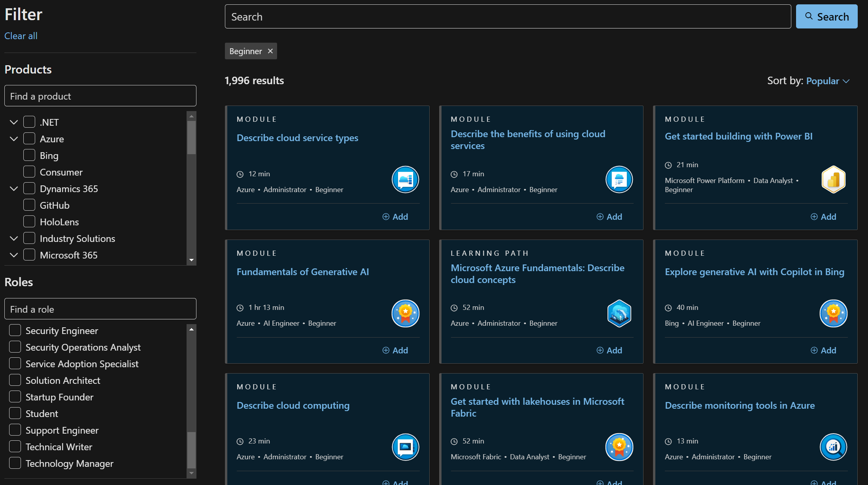Check the Technology Manager role checkbox
The image size is (868, 485).
click(15, 463)
